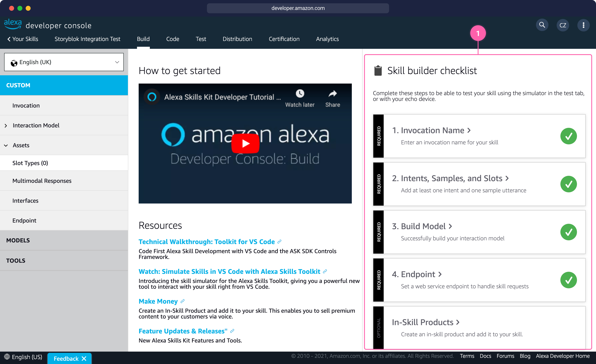This screenshot has width=596, height=364.
Task: Click the green checkmark for Build Model
Action: click(x=568, y=232)
